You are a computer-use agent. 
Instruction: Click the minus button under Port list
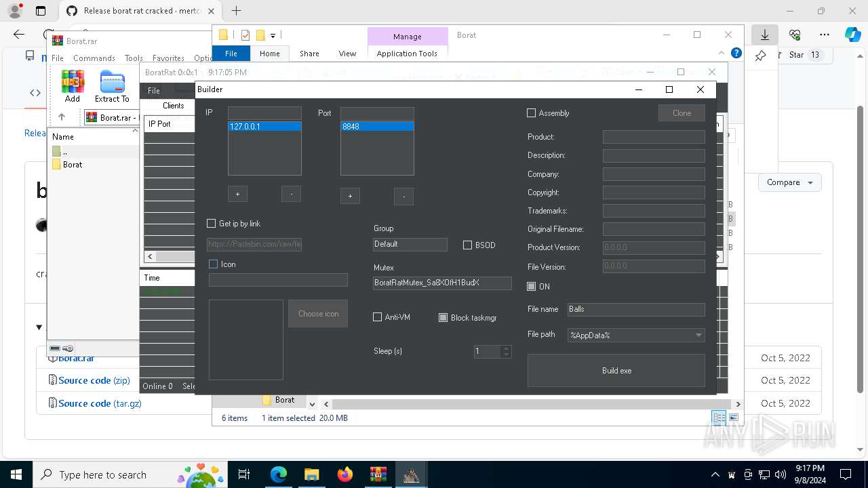tap(403, 196)
